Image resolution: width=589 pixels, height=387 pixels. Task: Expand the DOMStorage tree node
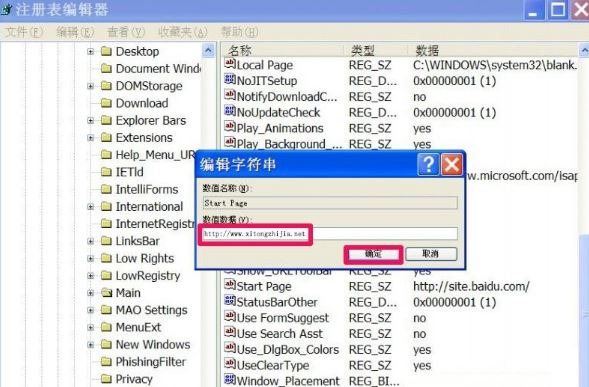coord(91,86)
